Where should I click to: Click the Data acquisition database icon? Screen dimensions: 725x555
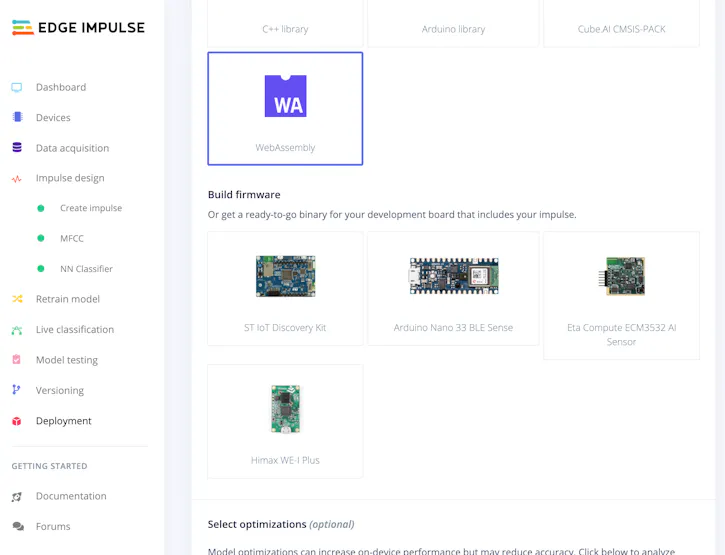17,148
